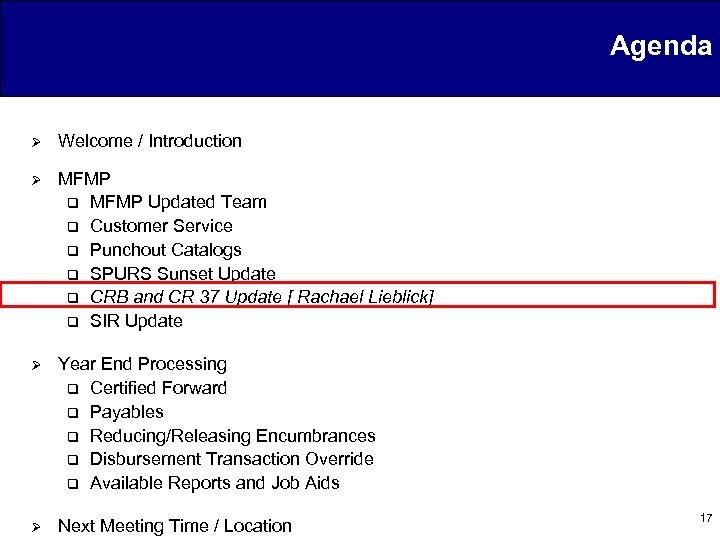Click the Customer Service item
Viewport: 720px width, 540px height.
pyautogui.click(x=161, y=226)
